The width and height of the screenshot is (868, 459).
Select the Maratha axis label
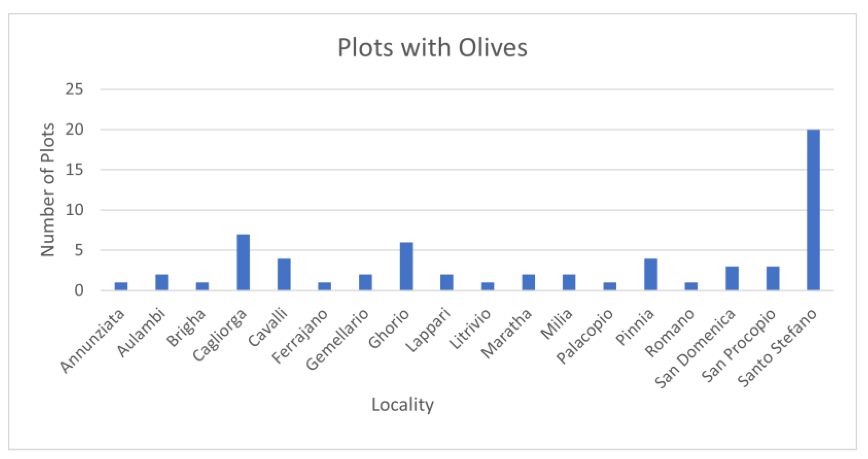[x=506, y=333]
